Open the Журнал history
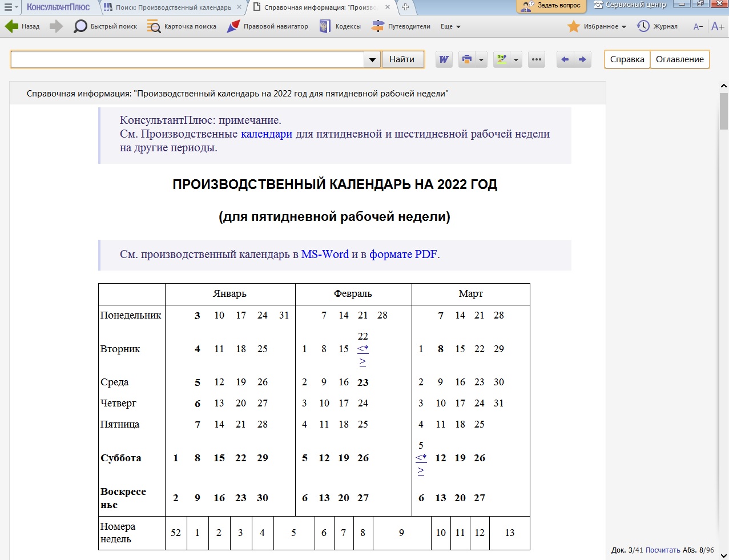Viewport: 729px width, 560px height. 658,26
